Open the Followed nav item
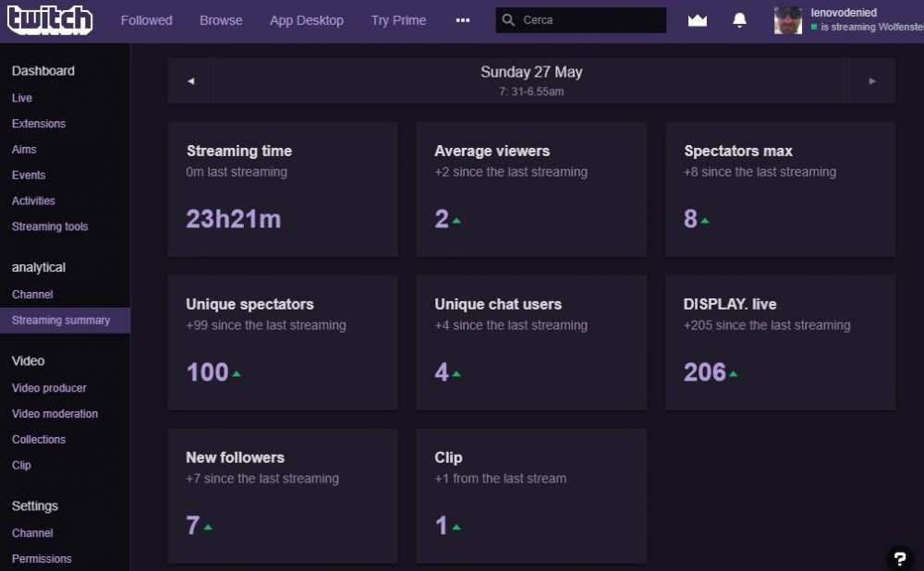Screen dimensions: 924x571 pos(147,20)
